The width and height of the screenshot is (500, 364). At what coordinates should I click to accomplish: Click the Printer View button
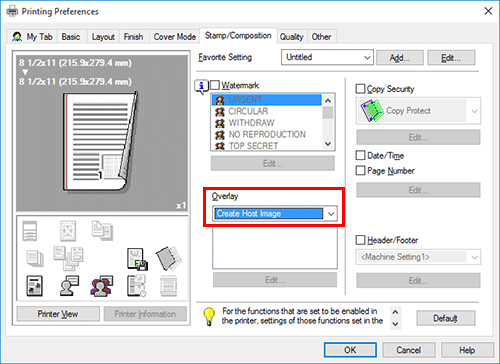[58, 314]
